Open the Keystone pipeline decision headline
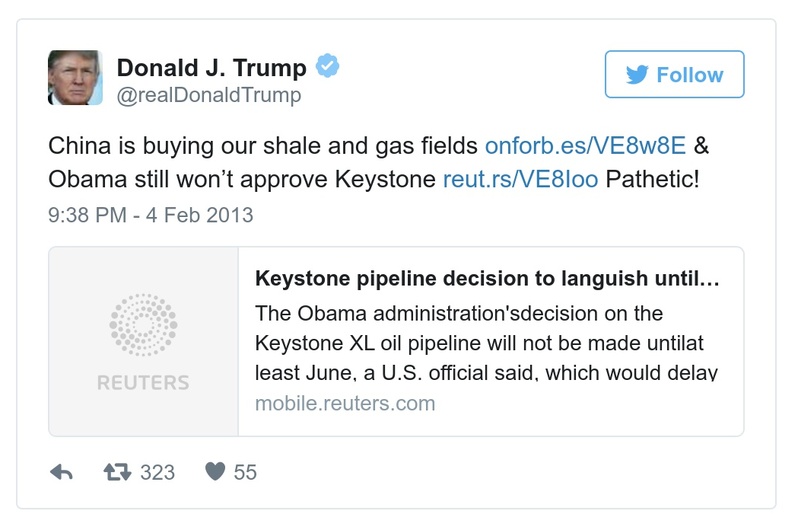The image size is (798, 530). pyautogui.click(x=487, y=279)
